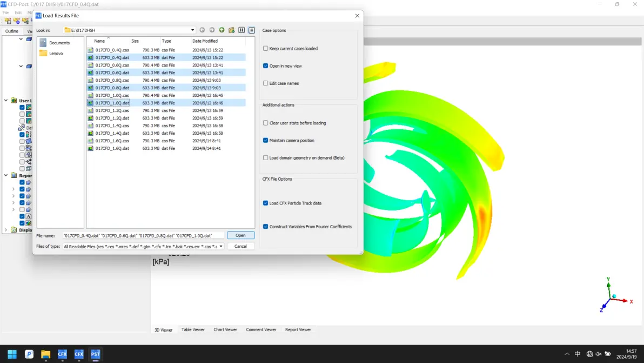Expand the Files of type dropdown
The width and height of the screenshot is (644, 363).
point(221,247)
